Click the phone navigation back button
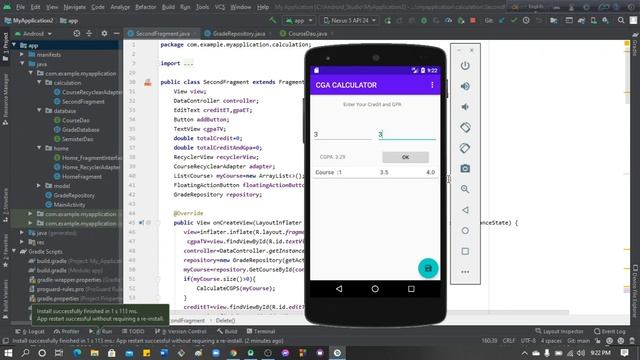 click(x=339, y=289)
